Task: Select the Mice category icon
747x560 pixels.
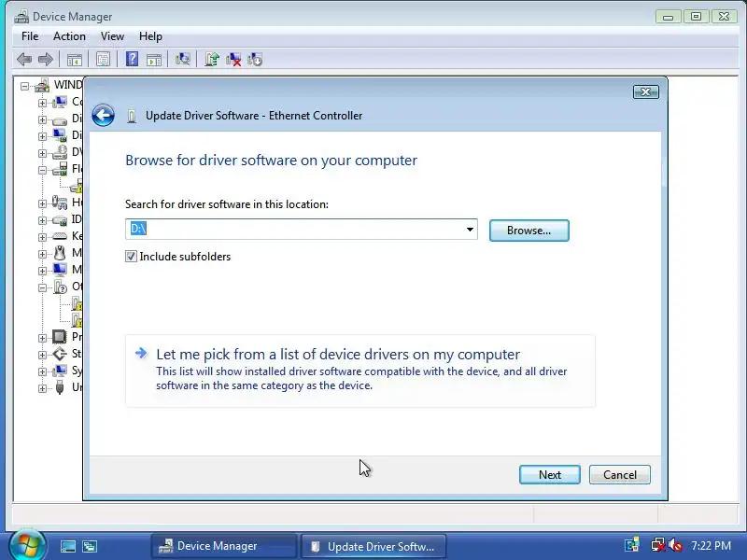Action: tap(60, 253)
